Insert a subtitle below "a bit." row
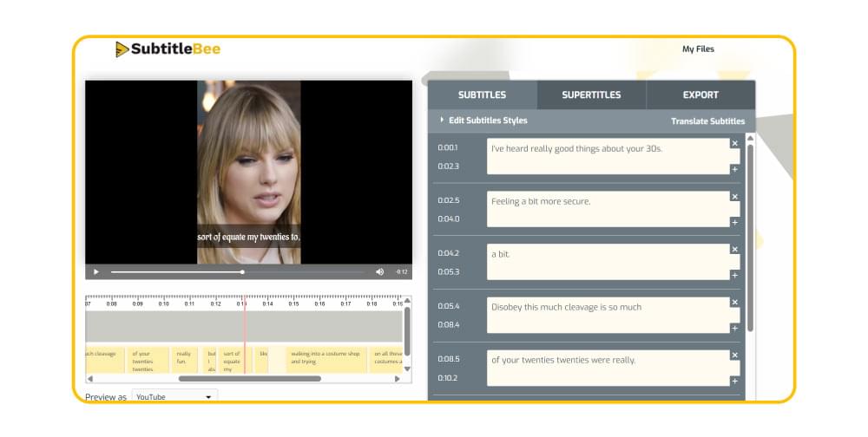 734,276
